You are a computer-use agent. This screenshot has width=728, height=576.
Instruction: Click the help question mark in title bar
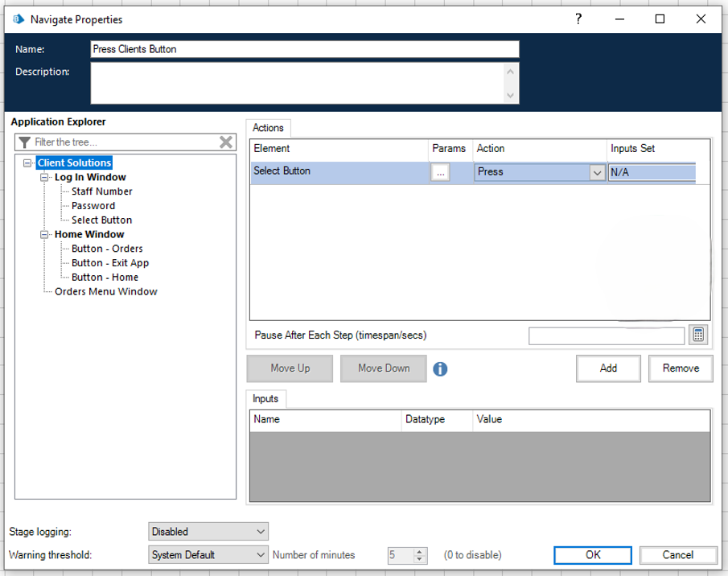[x=578, y=19]
